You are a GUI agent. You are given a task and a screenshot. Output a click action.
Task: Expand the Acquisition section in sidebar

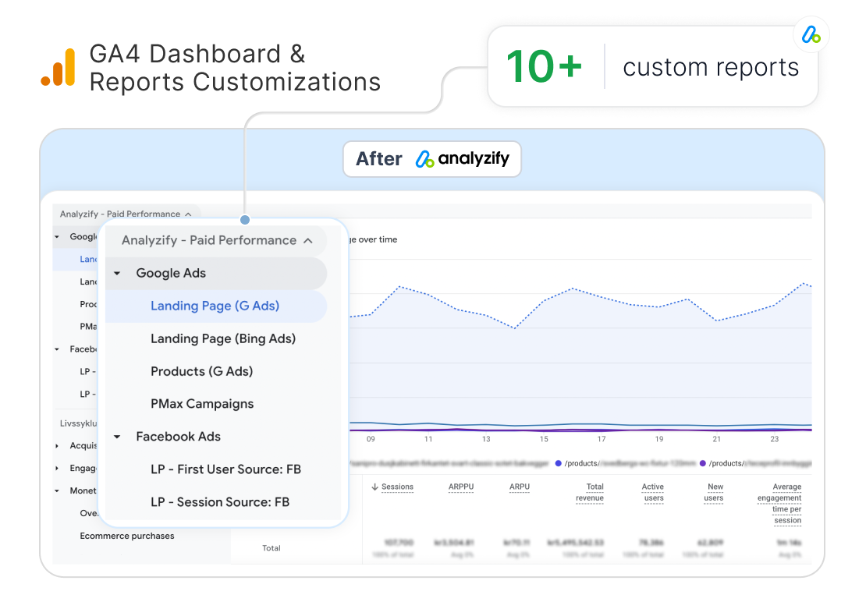point(57,446)
